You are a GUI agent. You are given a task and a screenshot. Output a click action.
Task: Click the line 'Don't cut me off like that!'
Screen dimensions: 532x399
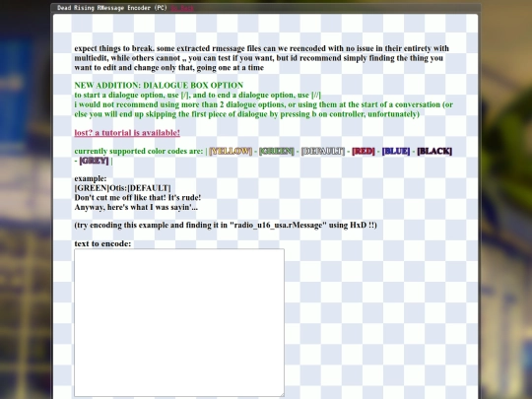click(138, 197)
